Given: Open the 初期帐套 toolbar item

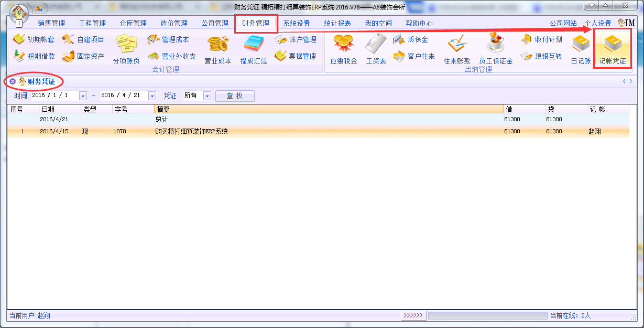Looking at the screenshot, I should coord(34,39).
